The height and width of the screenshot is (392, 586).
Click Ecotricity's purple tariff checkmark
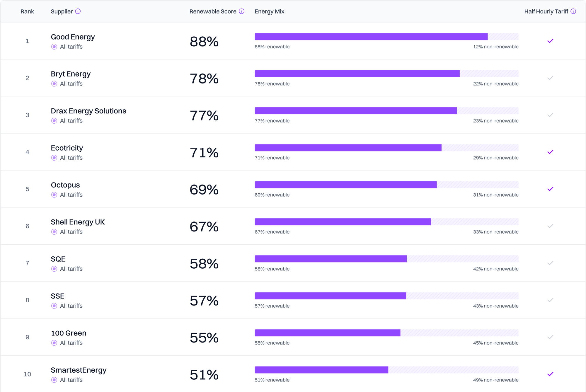pos(550,152)
